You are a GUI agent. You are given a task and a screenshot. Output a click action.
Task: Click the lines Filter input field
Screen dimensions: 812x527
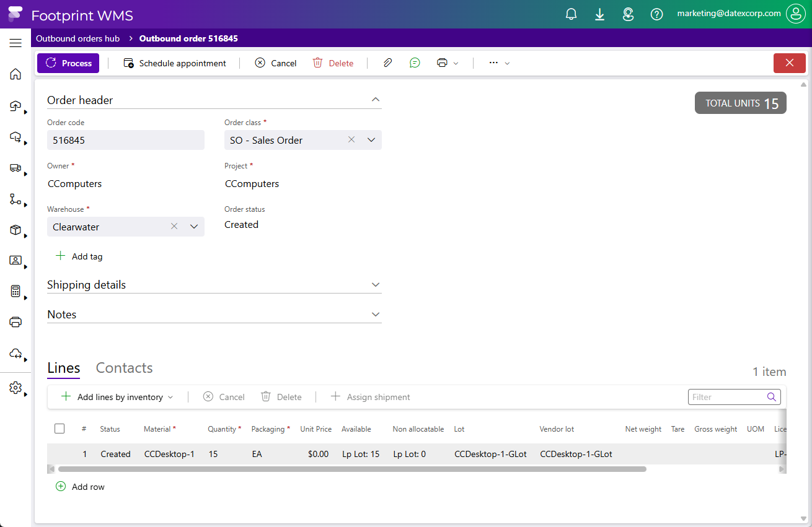pyautogui.click(x=726, y=397)
